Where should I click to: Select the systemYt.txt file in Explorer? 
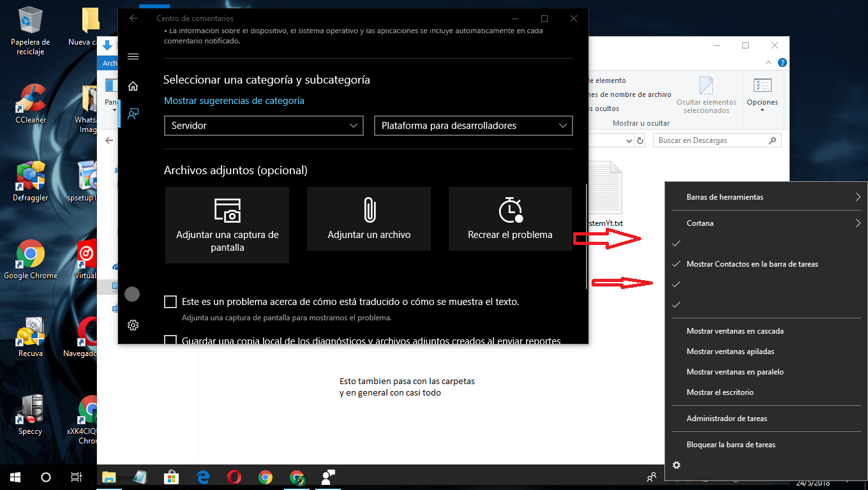coord(605,195)
